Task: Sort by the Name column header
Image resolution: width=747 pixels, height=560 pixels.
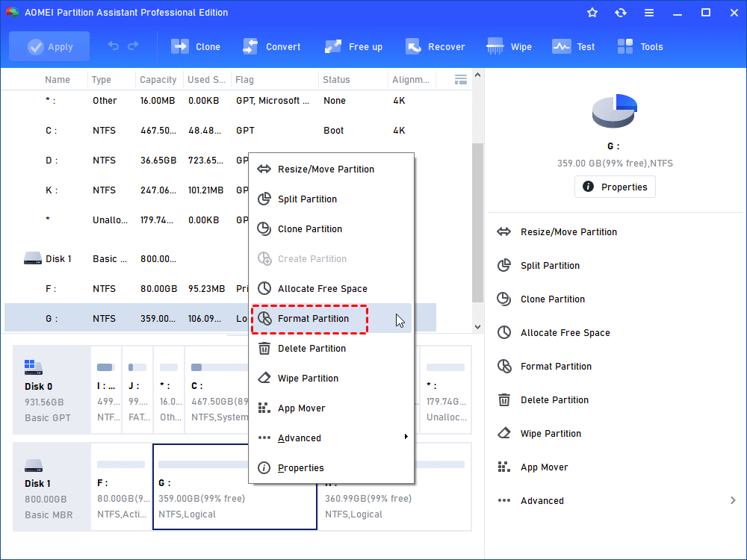Action: (x=58, y=80)
